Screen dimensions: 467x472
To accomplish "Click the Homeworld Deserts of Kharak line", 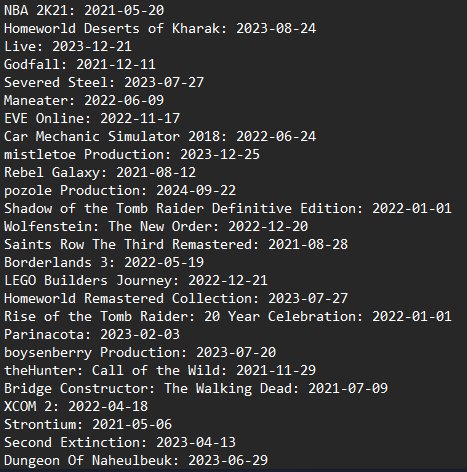I will coord(160,28).
